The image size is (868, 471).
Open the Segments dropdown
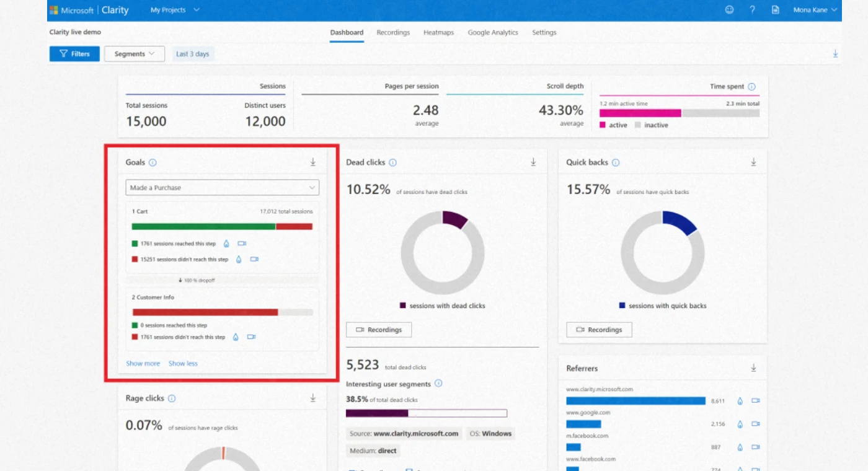(x=135, y=54)
